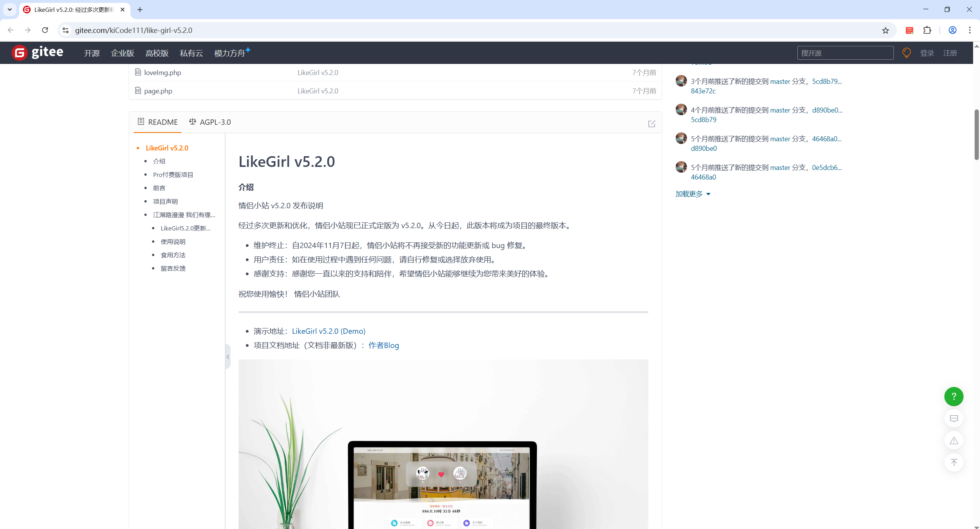This screenshot has width=980, height=529.
Task: Jump to LikeGirl5.2.0更新 in outline
Action: [186, 228]
